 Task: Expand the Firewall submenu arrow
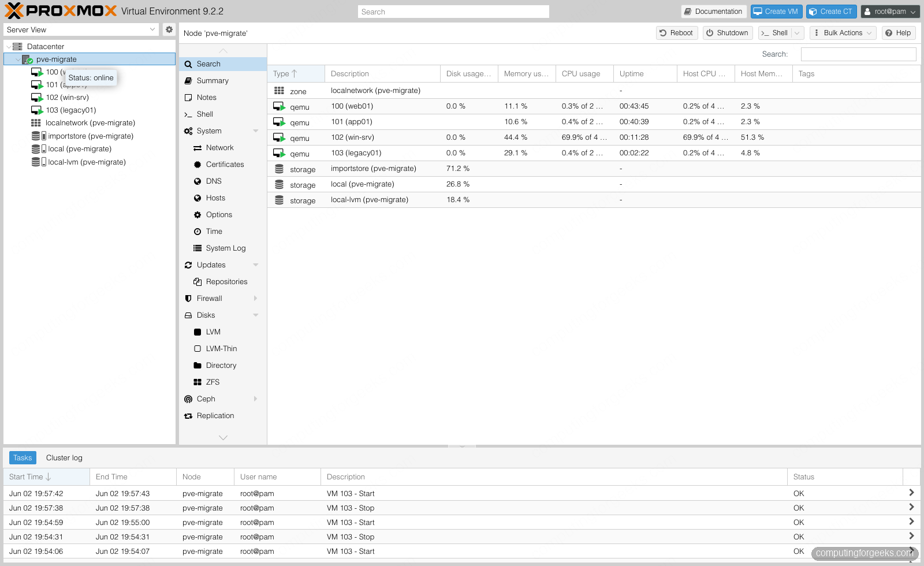[x=256, y=299]
